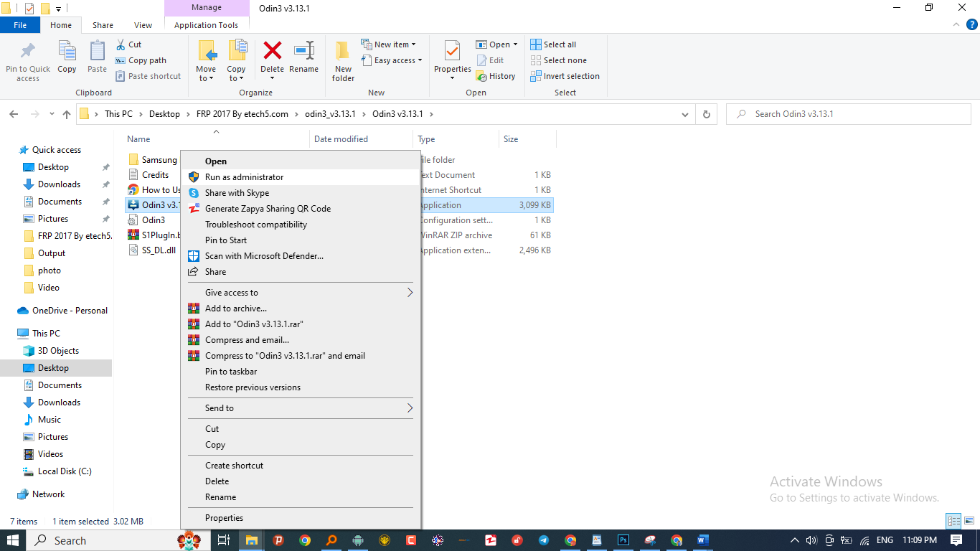The width and height of the screenshot is (980, 551).
Task: Choose Pin to taskbar from context menu
Action: pyautogui.click(x=301, y=372)
